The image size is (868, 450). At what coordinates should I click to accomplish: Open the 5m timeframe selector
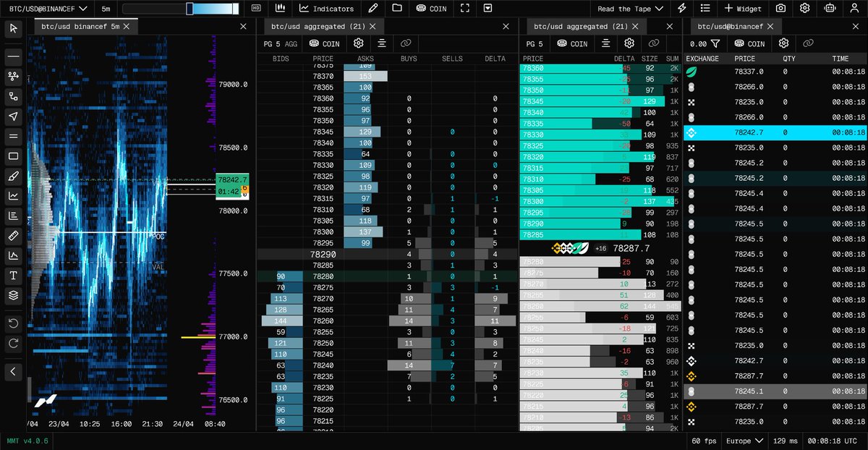coord(106,9)
